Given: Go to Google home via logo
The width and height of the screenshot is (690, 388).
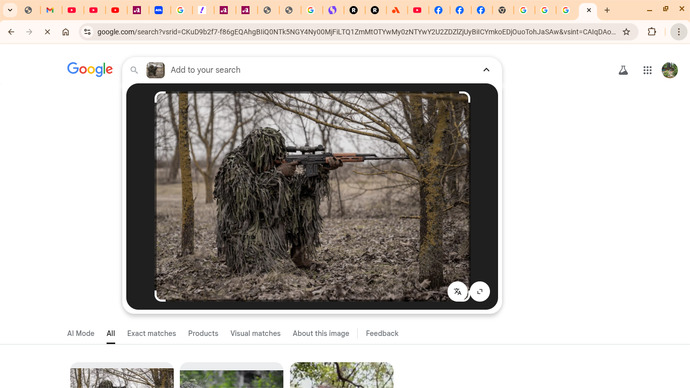Looking at the screenshot, I should (x=90, y=70).
